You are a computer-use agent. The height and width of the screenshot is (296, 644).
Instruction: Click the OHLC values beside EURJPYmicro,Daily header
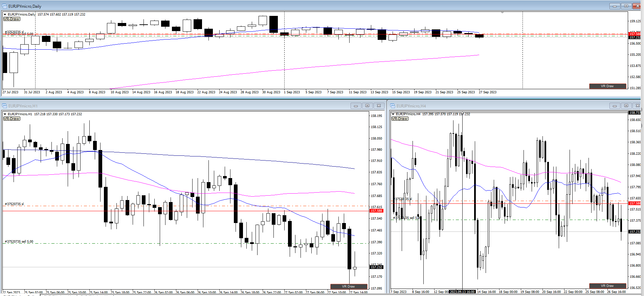tap(61, 15)
